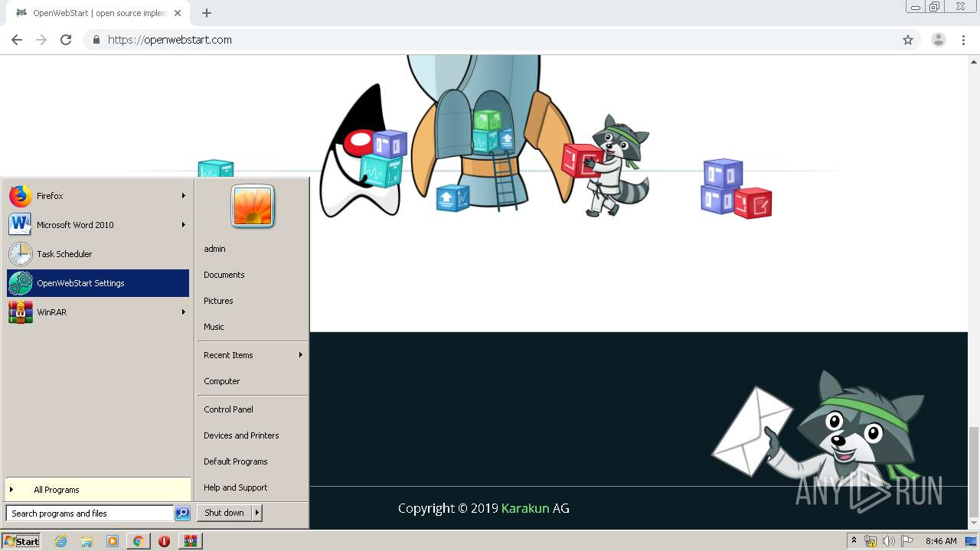This screenshot has width=980, height=551.
Task: Expand the Microsoft Word 2010 submenu arrow
Action: point(183,225)
